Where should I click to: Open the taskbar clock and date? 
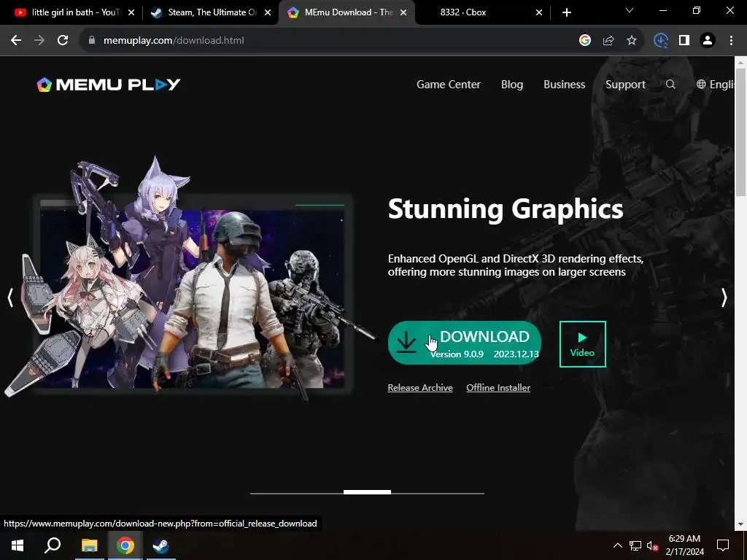coord(684,545)
